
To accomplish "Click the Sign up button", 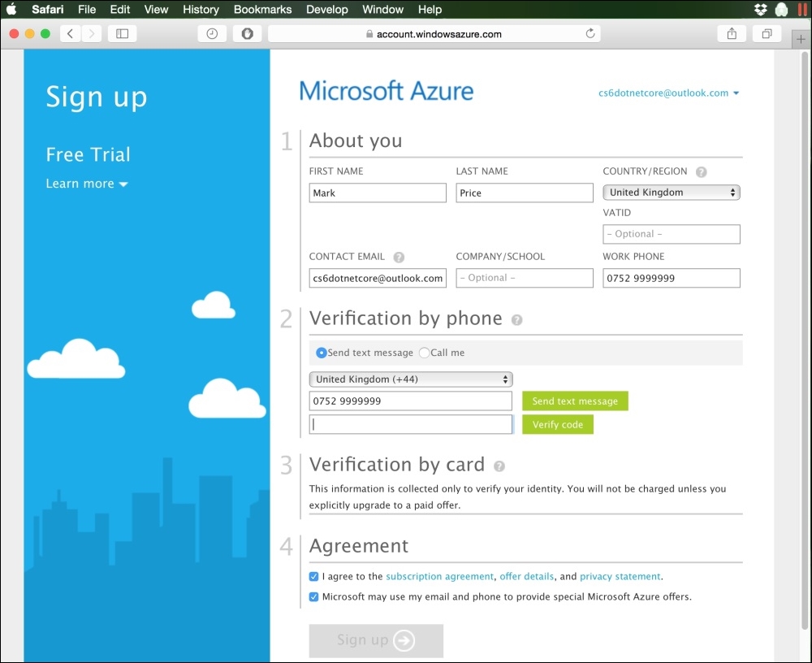I will [x=376, y=641].
